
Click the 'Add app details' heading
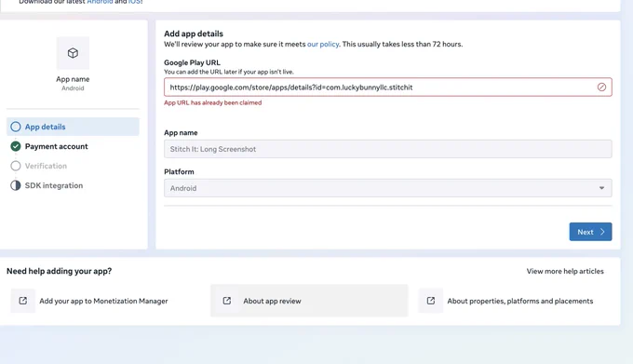tap(194, 34)
